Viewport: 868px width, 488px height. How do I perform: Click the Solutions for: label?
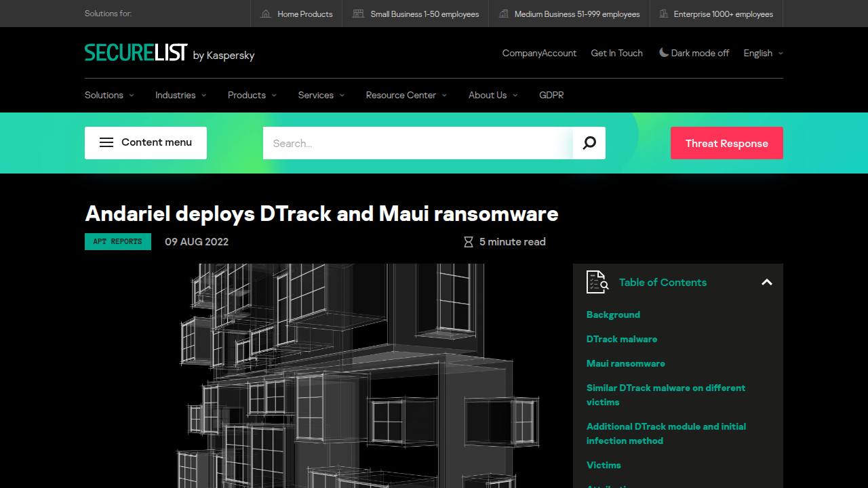108,14
